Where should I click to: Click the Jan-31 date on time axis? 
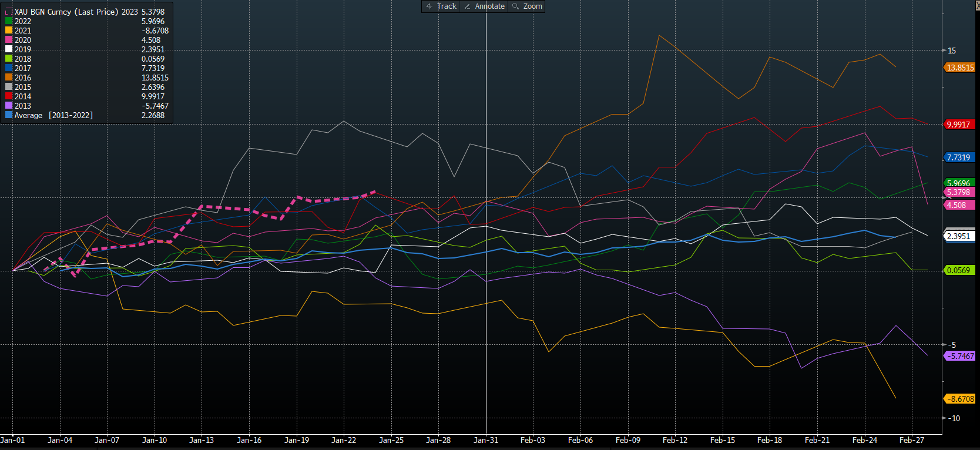click(485, 440)
